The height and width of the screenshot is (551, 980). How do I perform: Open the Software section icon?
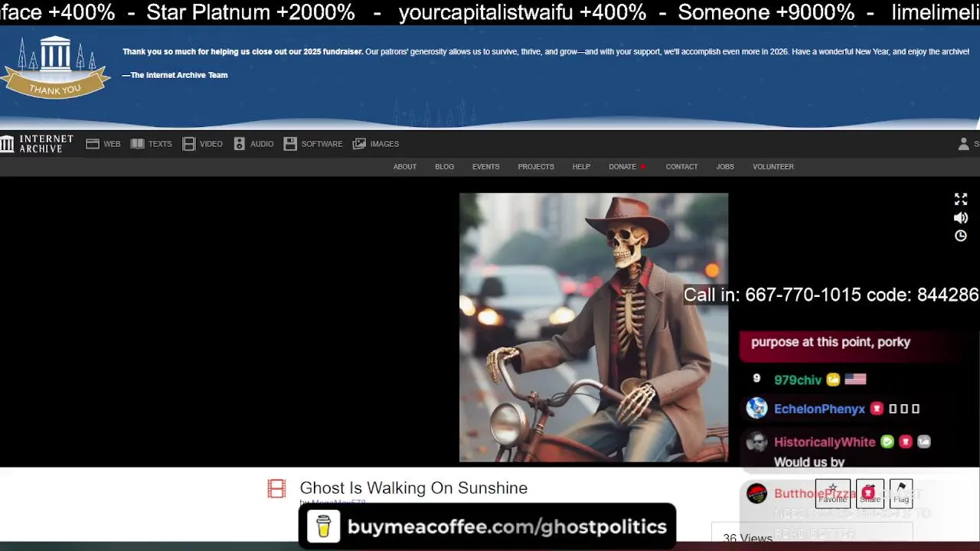(290, 144)
